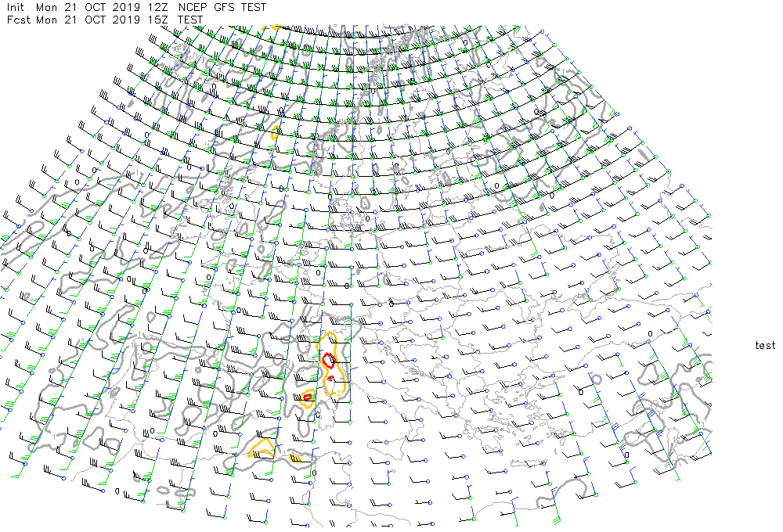783x532 pixels.
Task: Click the 'test' label right of the map
Action: pos(765,345)
